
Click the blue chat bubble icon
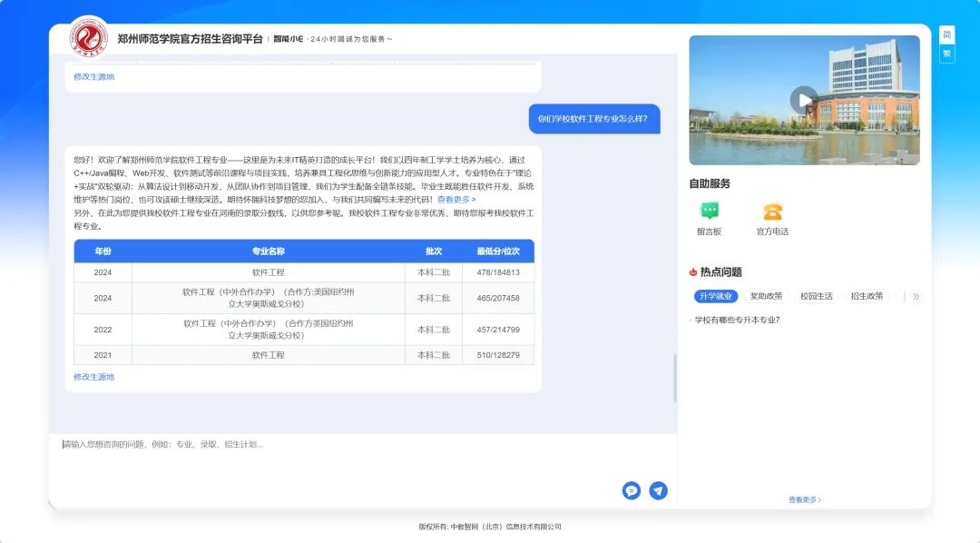[x=632, y=490]
